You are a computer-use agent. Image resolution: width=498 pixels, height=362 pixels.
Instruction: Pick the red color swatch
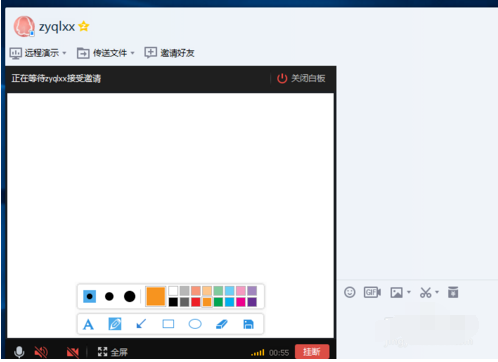pyautogui.click(x=196, y=302)
